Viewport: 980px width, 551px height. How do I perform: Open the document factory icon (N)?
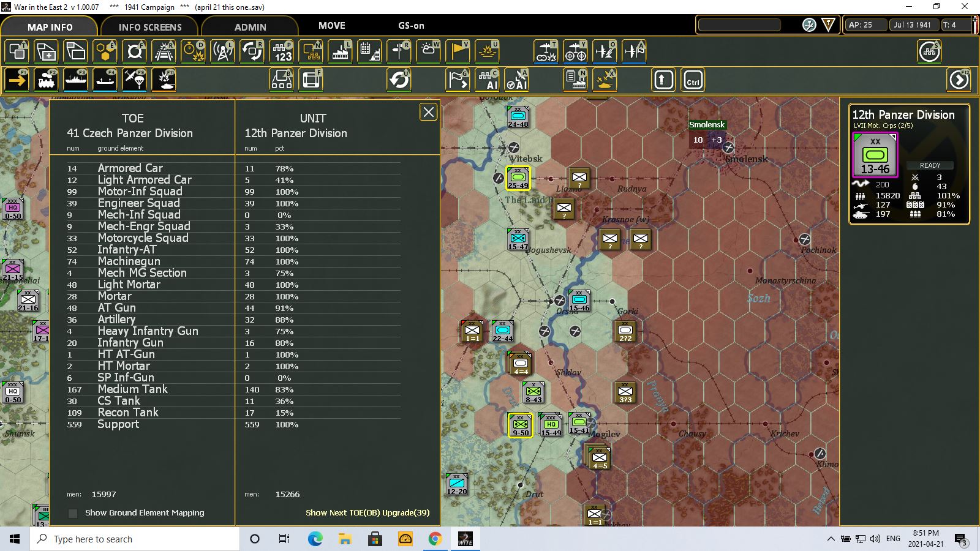(x=575, y=80)
